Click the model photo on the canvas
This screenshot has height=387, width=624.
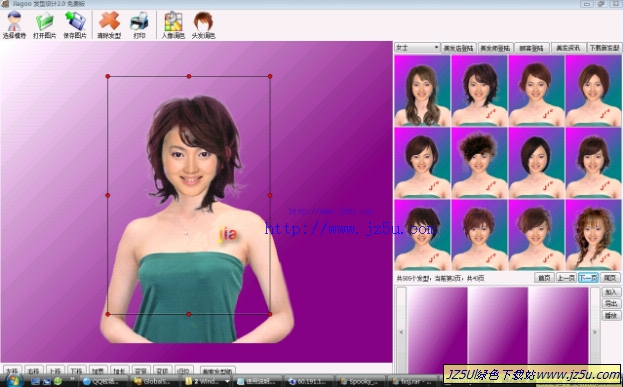click(197, 219)
